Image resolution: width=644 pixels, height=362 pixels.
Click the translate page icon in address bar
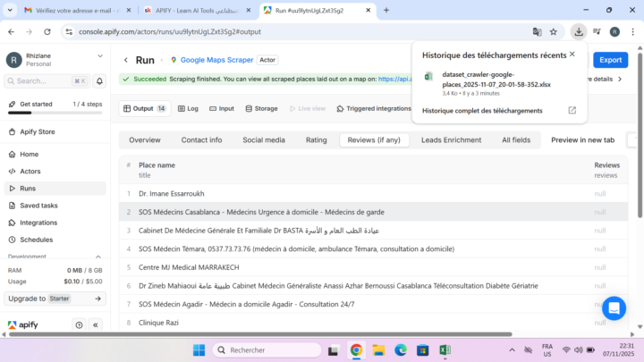(x=537, y=31)
